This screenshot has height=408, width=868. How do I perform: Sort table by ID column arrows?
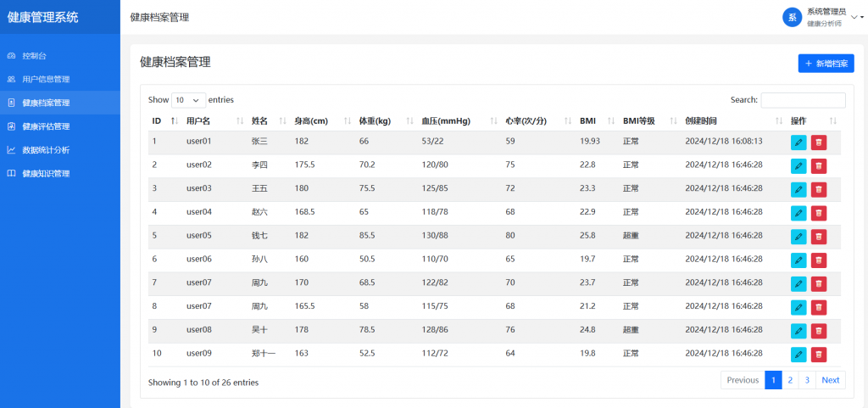click(x=175, y=120)
